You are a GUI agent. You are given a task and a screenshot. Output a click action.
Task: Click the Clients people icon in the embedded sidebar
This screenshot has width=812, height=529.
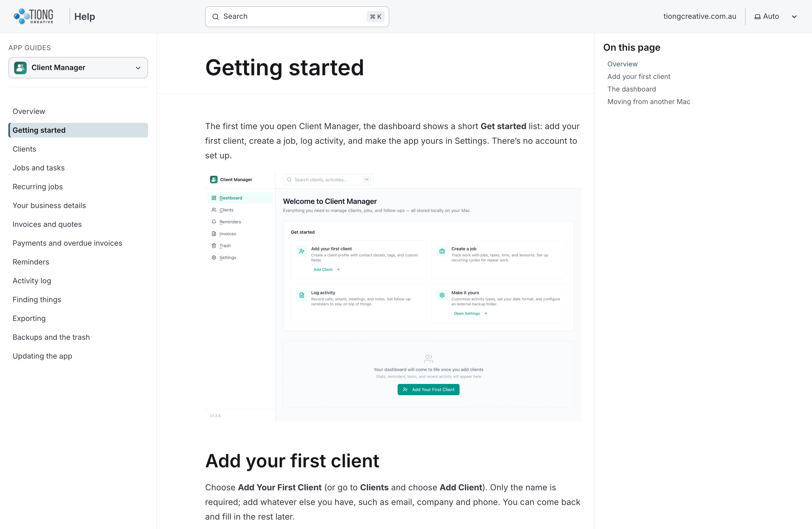click(214, 210)
